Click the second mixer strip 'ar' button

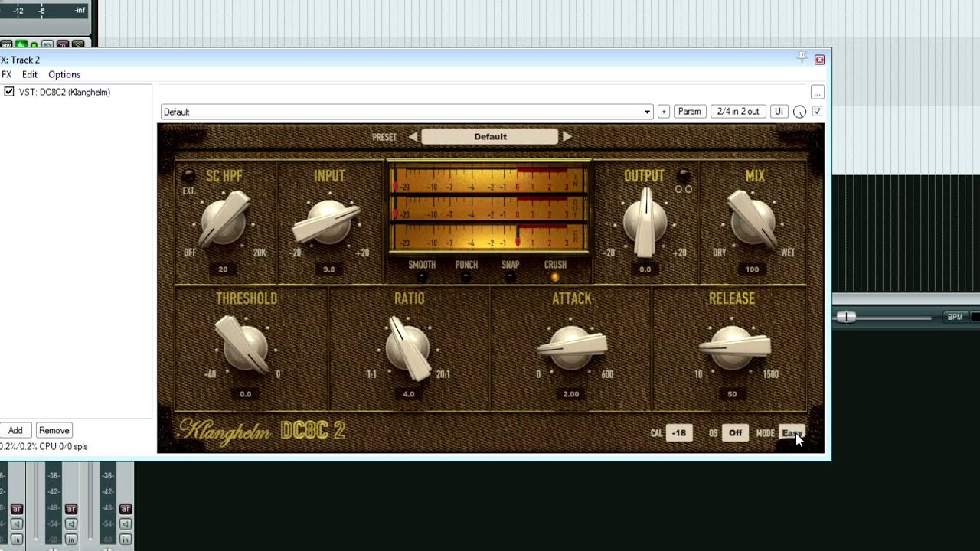tap(71, 509)
